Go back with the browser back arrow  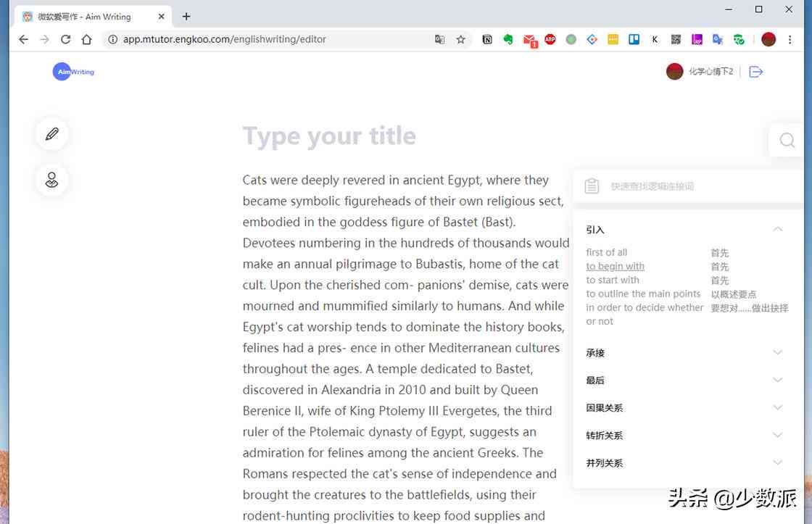23,39
